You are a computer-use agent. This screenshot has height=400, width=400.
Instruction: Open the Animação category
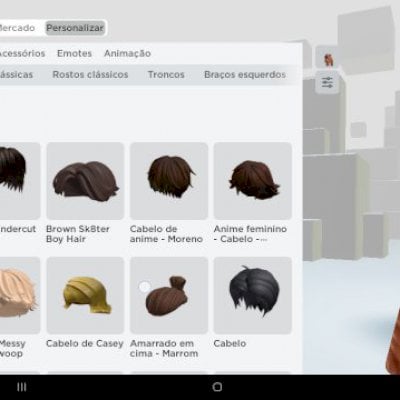(x=127, y=53)
